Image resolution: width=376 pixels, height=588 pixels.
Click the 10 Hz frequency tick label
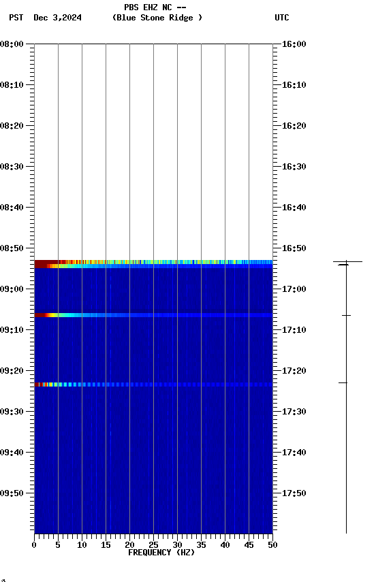(82, 545)
